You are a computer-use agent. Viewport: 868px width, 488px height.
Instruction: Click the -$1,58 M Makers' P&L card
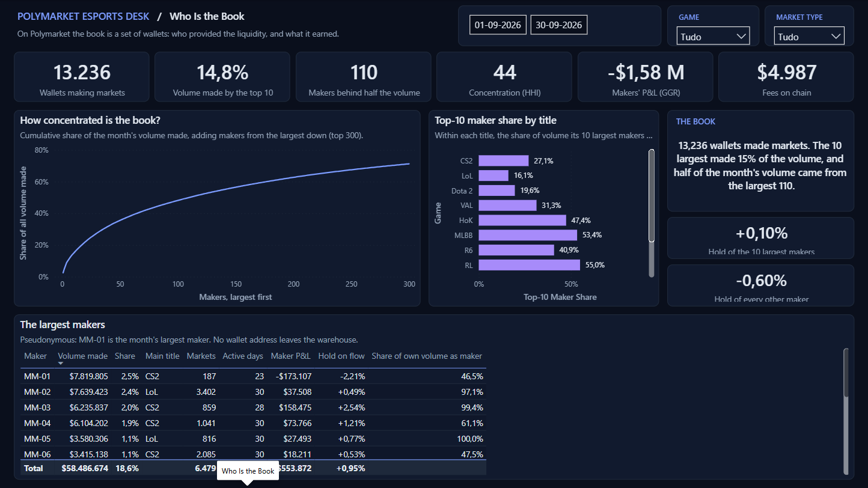[x=646, y=77]
